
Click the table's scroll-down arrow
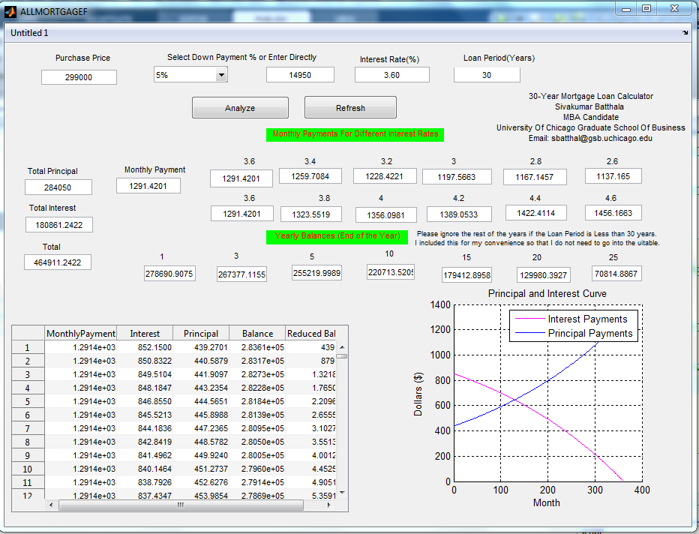click(342, 494)
